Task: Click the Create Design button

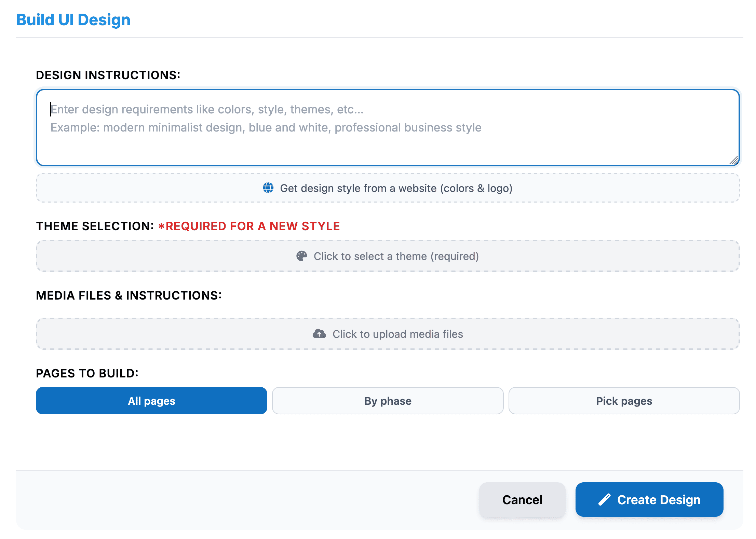Action: 649,500
